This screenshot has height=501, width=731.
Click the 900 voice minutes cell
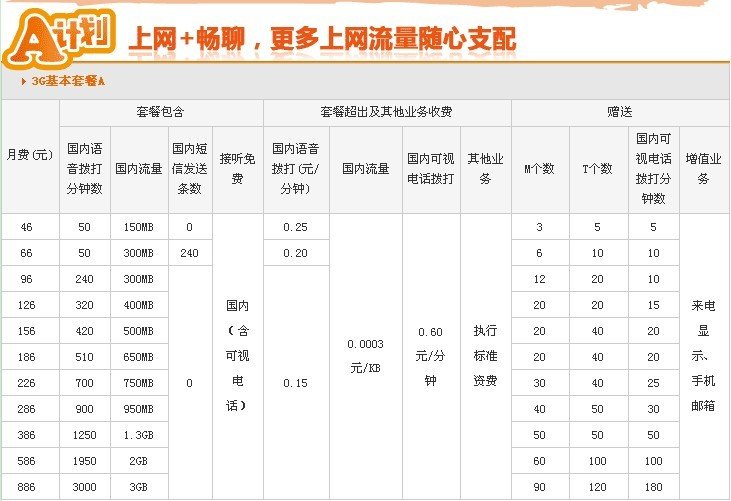[85, 409]
